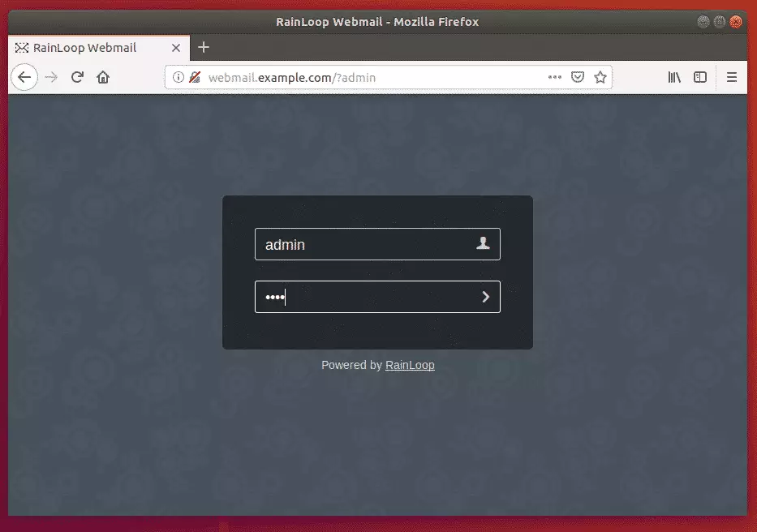The width and height of the screenshot is (757, 532).
Task: Open the RainLoop link below login
Action: coord(410,365)
